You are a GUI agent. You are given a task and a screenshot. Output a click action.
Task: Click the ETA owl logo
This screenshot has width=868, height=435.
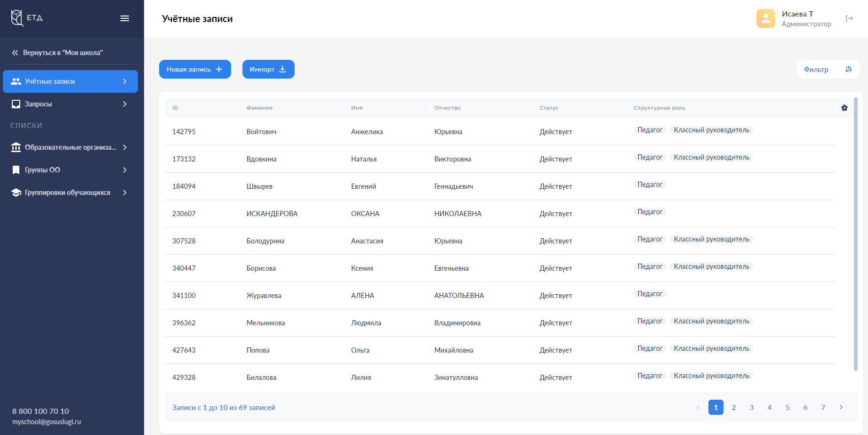[x=17, y=18]
